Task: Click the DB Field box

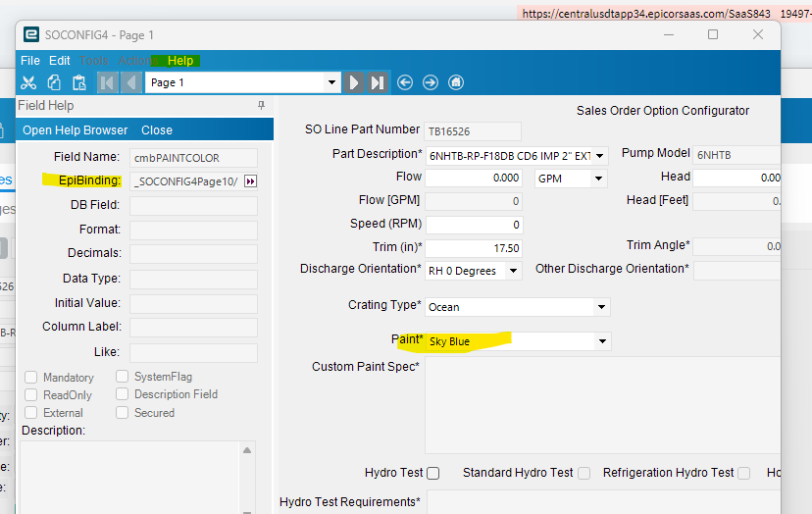Action: coord(193,206)
